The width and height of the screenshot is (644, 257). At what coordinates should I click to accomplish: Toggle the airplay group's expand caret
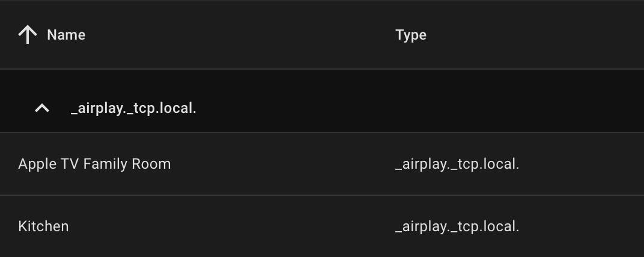41,109
